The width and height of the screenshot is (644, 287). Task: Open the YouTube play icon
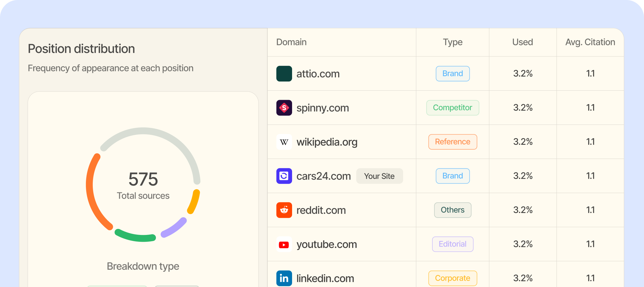284,244
